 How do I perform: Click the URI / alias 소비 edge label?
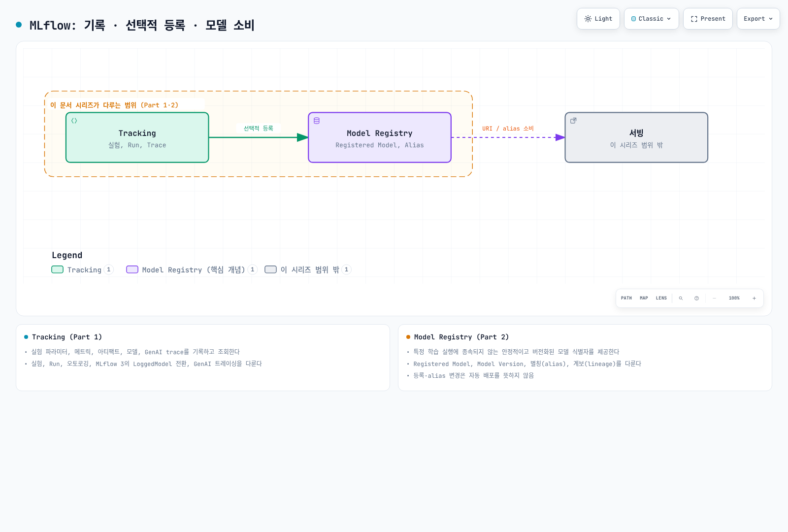tap(508, 129)
